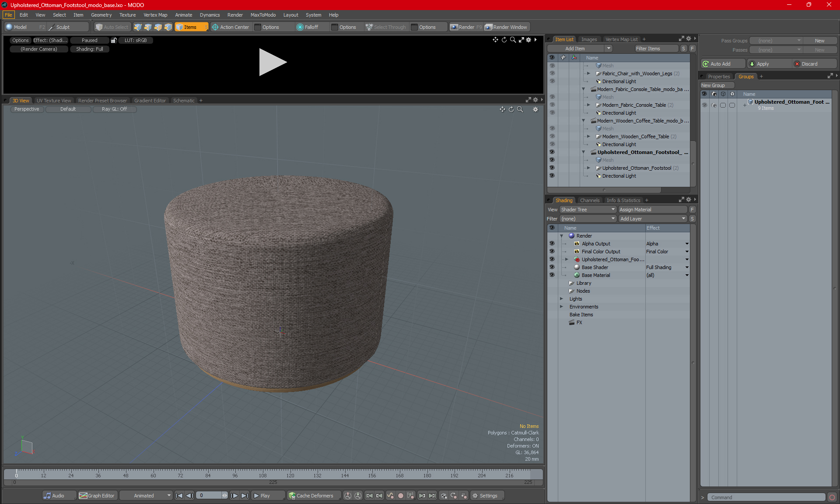Click Assign Material button
Viewport: 840px width, 504px height.
click(x=654, y=210)
